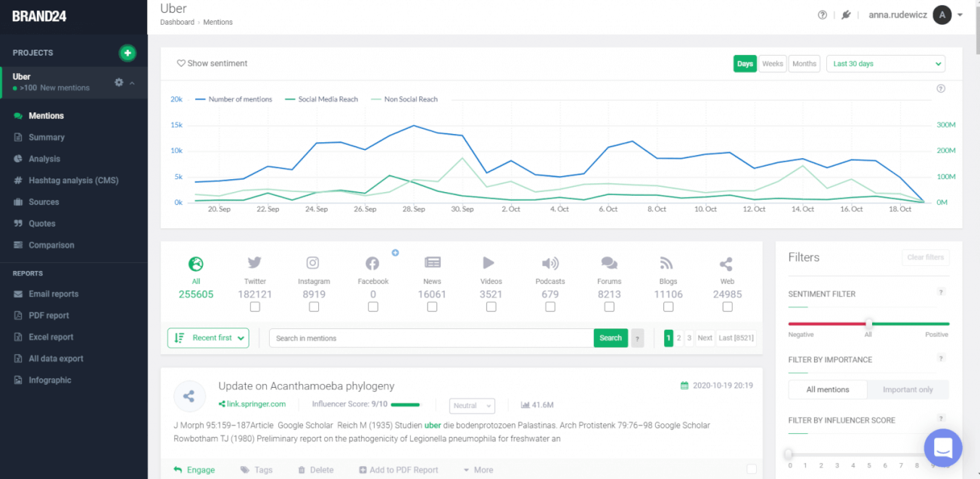Open the Mentions section in the sidebar
This screenshot has width=980, height=479.
pyautogui.click(x=46, y=116)
